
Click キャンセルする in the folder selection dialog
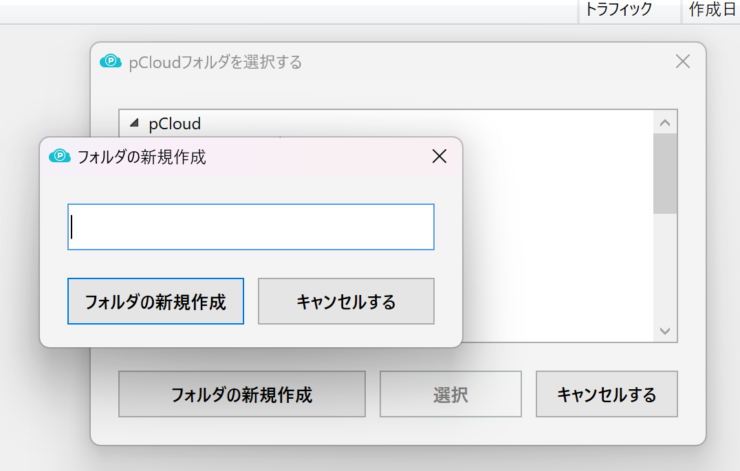click(606, 394)
